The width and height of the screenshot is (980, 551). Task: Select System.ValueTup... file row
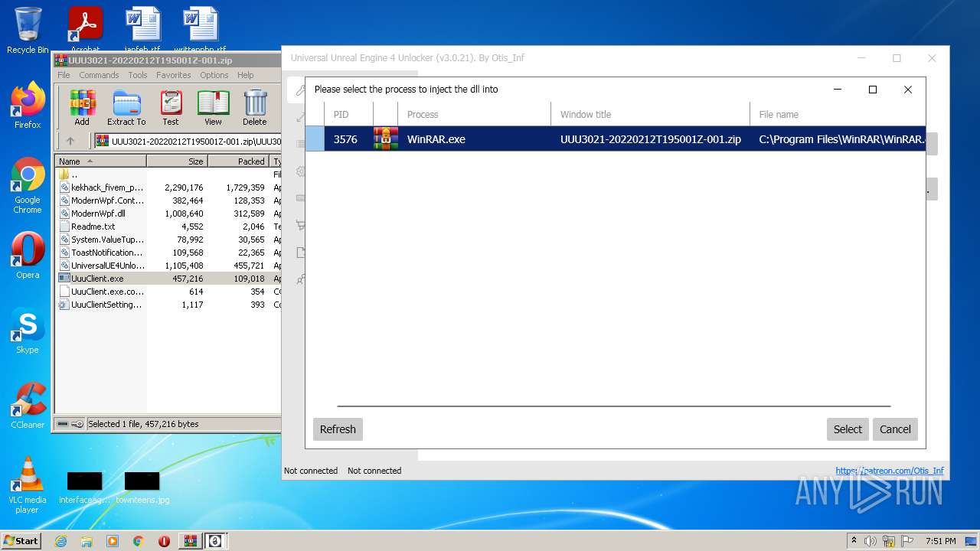(168, 240)
